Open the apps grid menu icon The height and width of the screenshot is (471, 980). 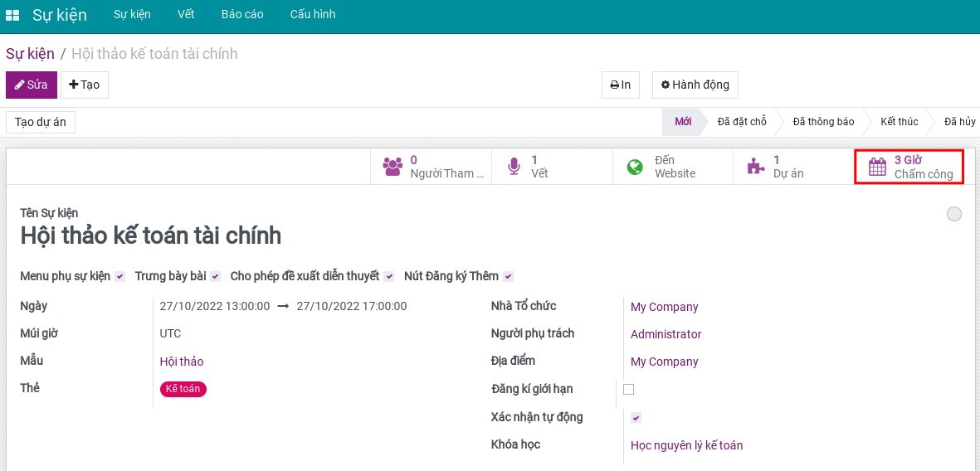(12, 15)
